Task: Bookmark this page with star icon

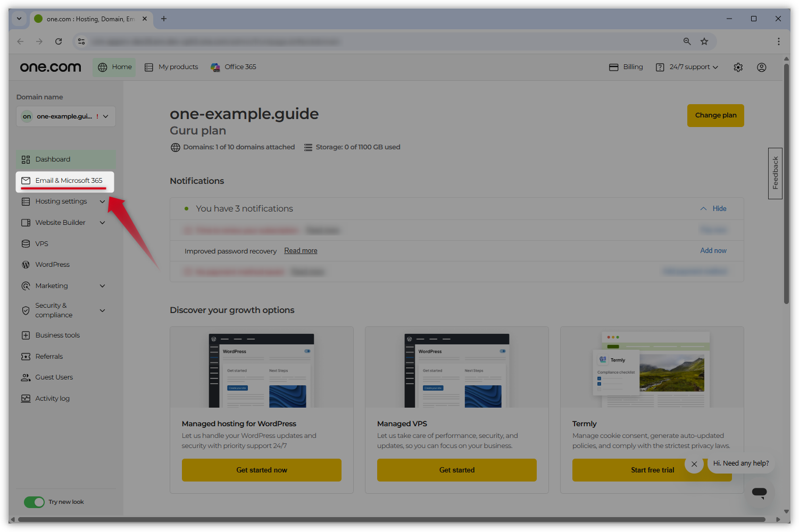Action: [x=704, y=41]
